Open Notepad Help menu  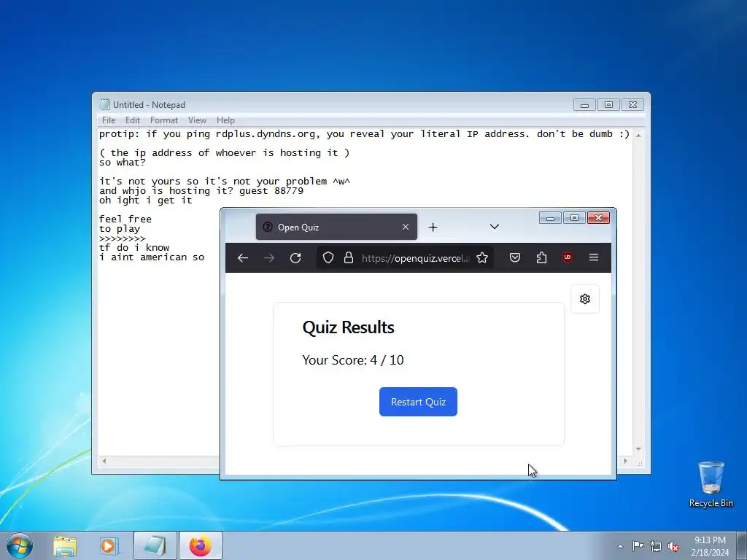pos(225,120)
